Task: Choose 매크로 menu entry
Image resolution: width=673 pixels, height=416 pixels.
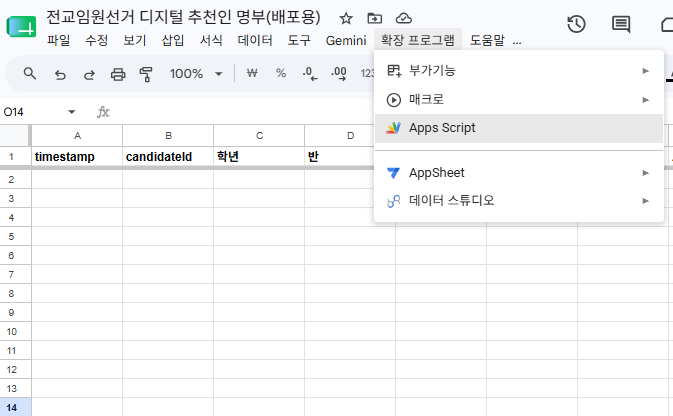Action: coord(519,100)
